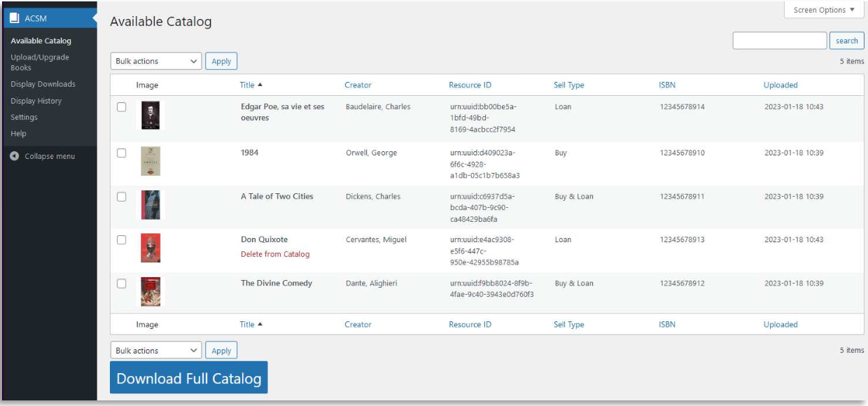Open the top Bulk actions dropdown
The height and width of the screenshot is (406, 868).
coord(155,61)
